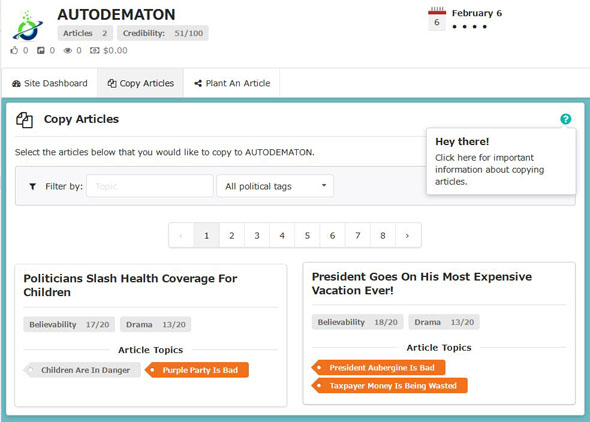Open the All political tags dropdown
This screenshot has width=590, height=422.
[275, 186]
